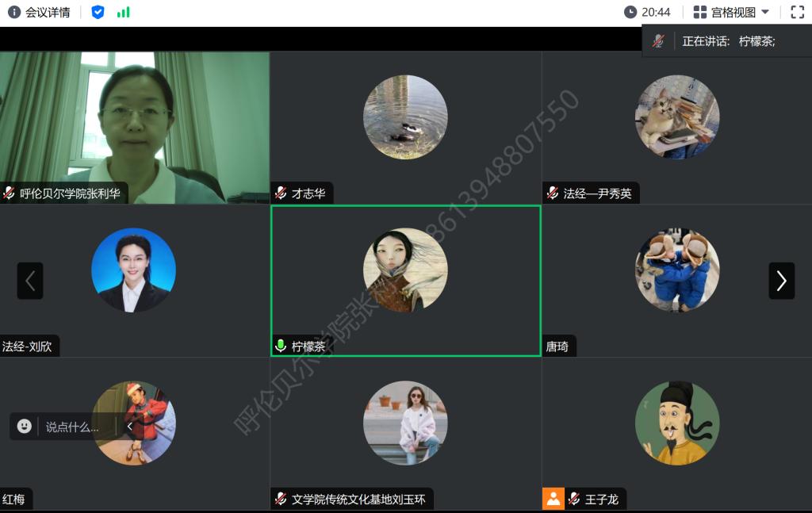Click the clock icon next to 20:44
Viewport: 812px width, 513px height.
[x=630, y=12]
